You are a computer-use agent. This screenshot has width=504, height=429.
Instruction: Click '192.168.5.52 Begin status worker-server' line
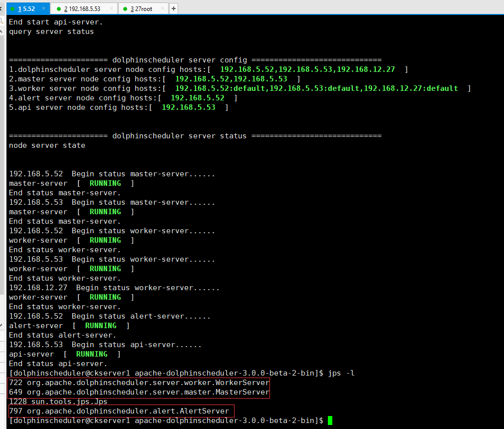(x=112, y=231)
